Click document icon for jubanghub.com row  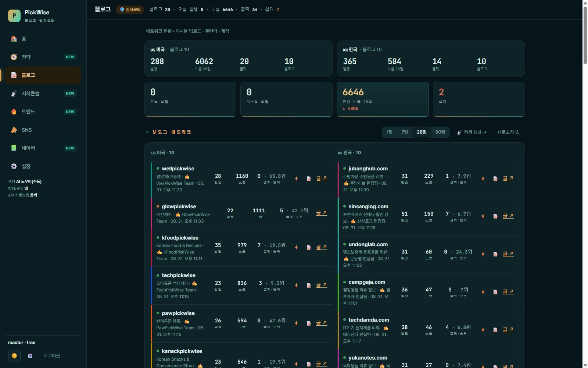point(495,179)
